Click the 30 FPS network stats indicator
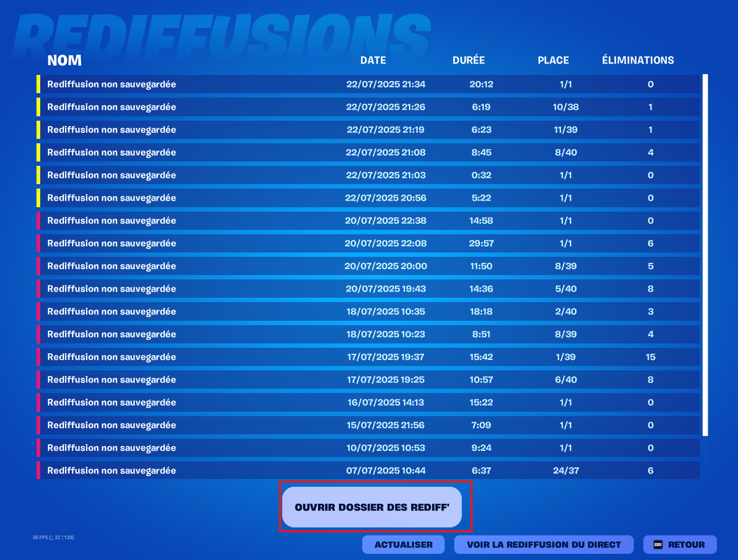 (53, 537)
